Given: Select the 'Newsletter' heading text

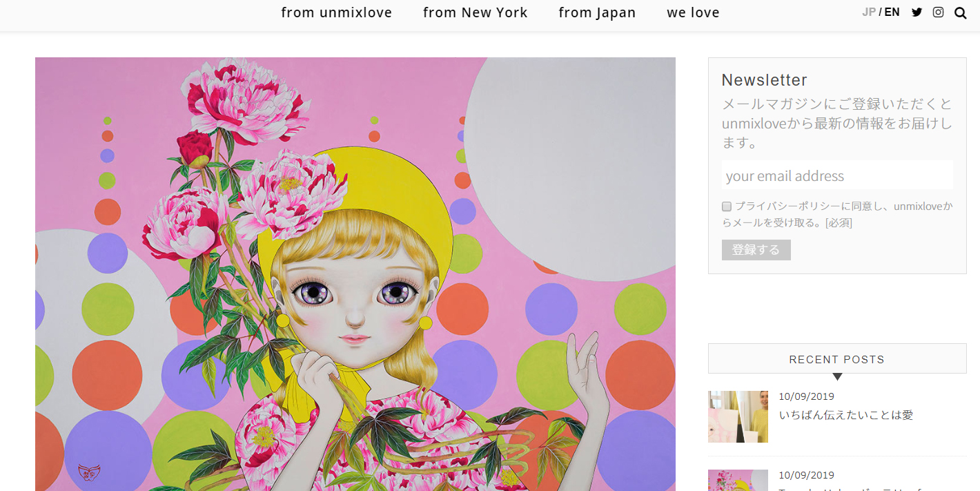Looking at the screenshot, I should [765, 80].
